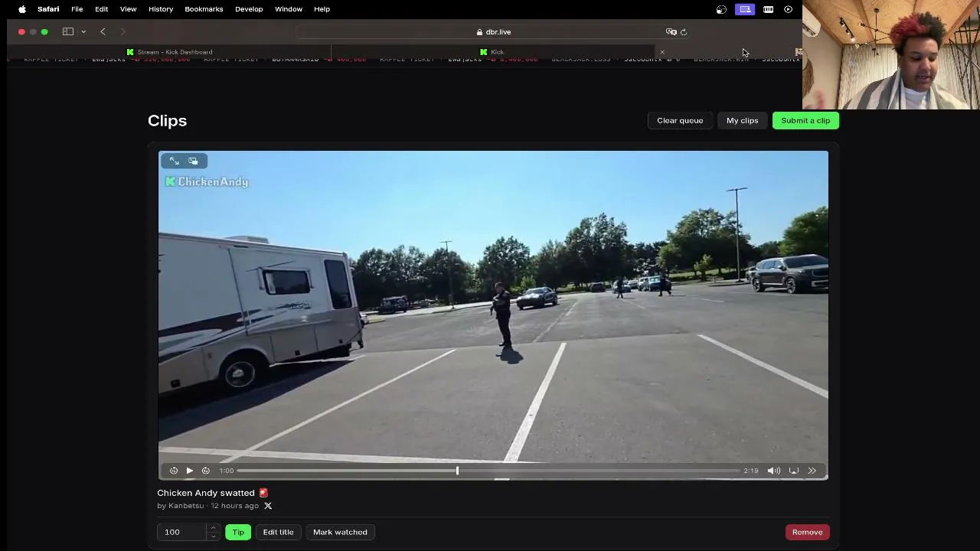
Task: Reload the page in Safari
Action: coord(684,32)
